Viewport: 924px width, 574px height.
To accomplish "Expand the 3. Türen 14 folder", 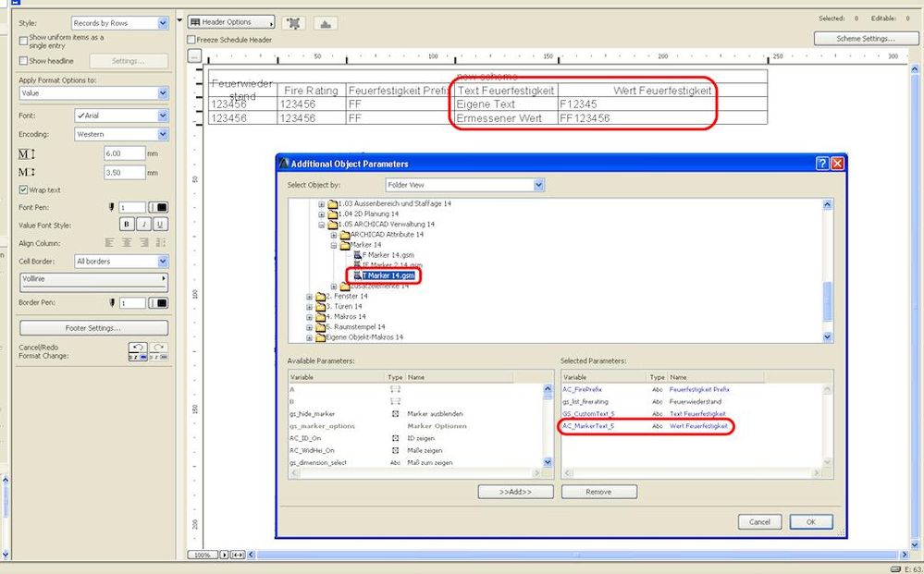I will click(309, 307).
